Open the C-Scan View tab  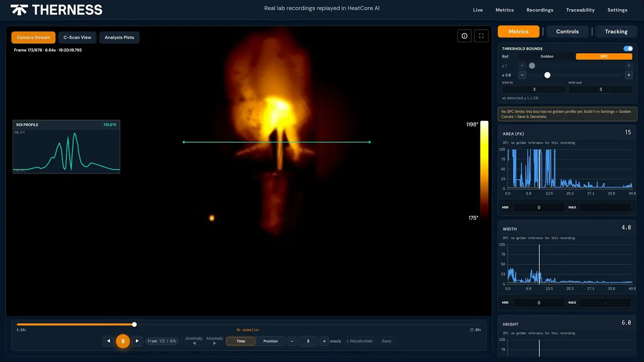[x=77, y=37]
